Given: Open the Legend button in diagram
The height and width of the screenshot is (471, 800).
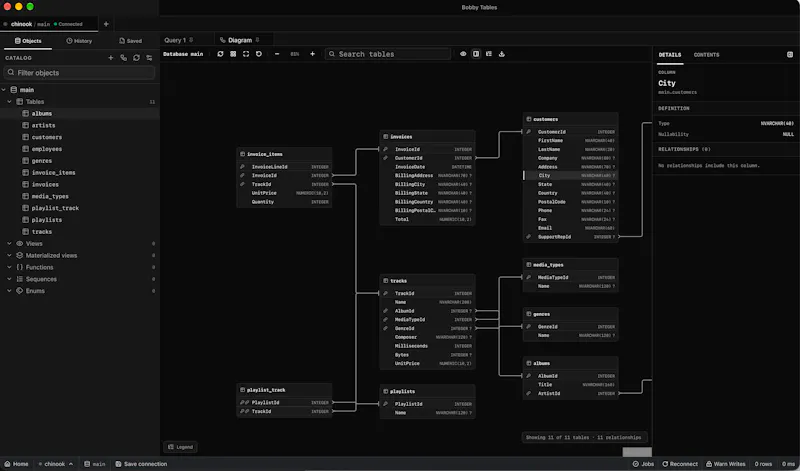Looking at the screenshot, I should (180, 447).
